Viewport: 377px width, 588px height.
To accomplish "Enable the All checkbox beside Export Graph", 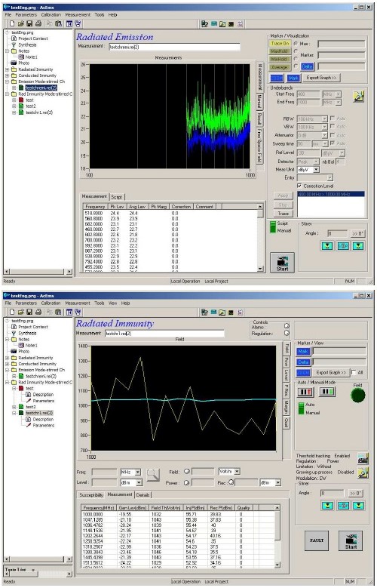I will [354, 372].
